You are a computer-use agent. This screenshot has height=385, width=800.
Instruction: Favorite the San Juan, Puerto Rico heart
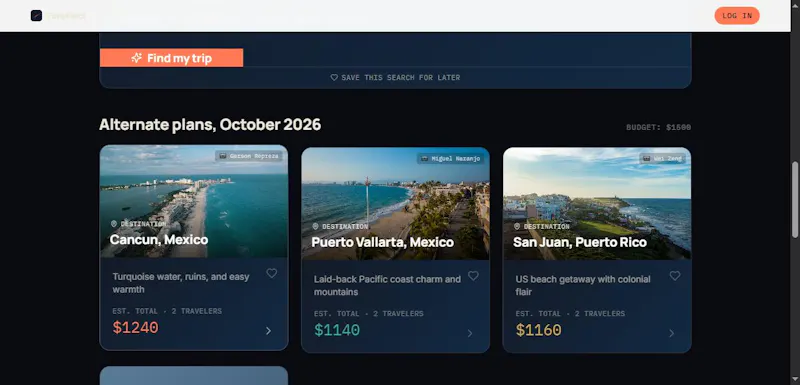[675, 276]
